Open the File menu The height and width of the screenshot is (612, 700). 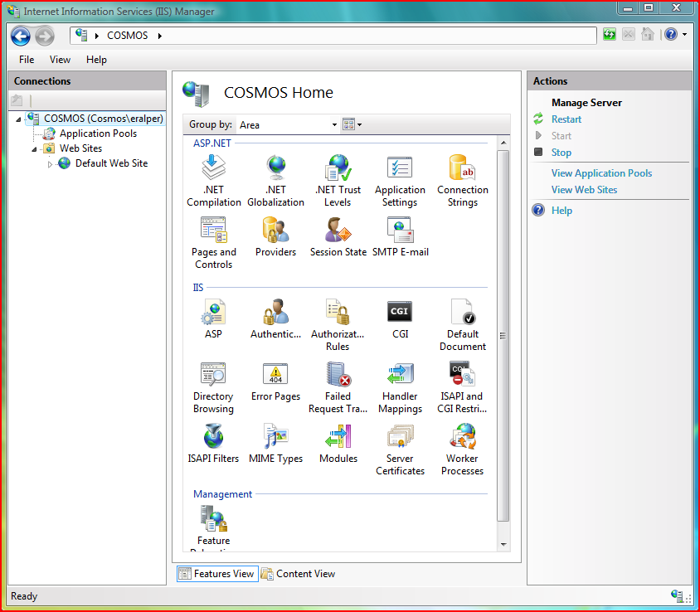tap(27, 60)
